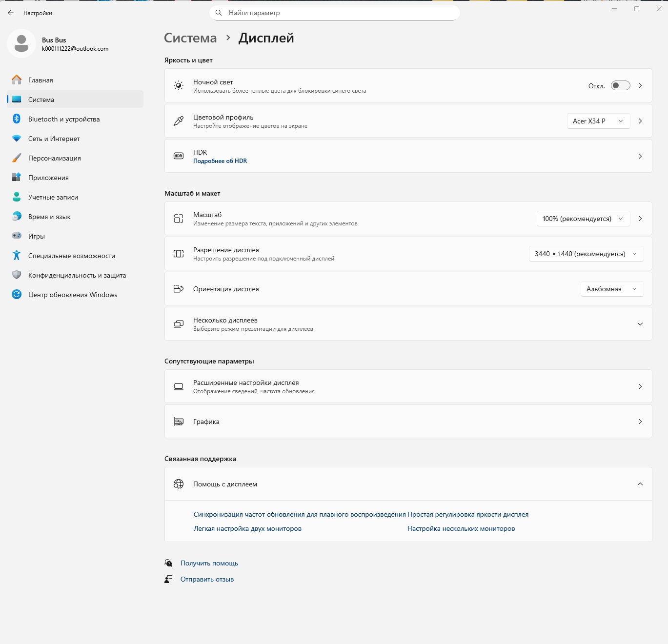Image resolution: width=668 pixels, height=644 pixels.
Task: Click the Gaming controller icon in sidebar
Action: (17, 236)
